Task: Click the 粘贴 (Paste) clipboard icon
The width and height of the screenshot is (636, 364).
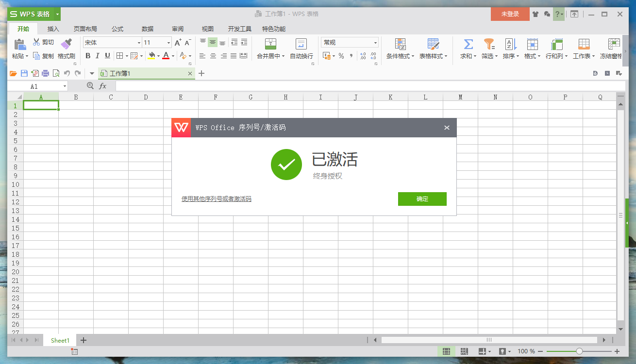Action: click(x=20, y=45)
